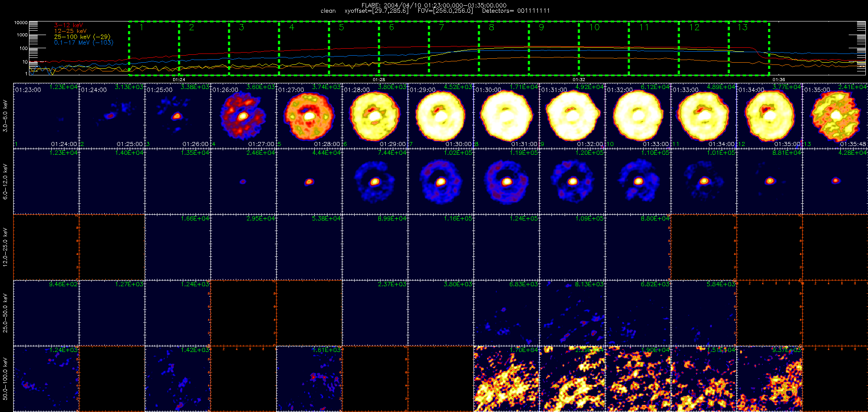The height and width of the screenshot is (412, 868).
Task: Select the 50-100 keV image peaking 1.51E+04
Action: tap(704, 379)
